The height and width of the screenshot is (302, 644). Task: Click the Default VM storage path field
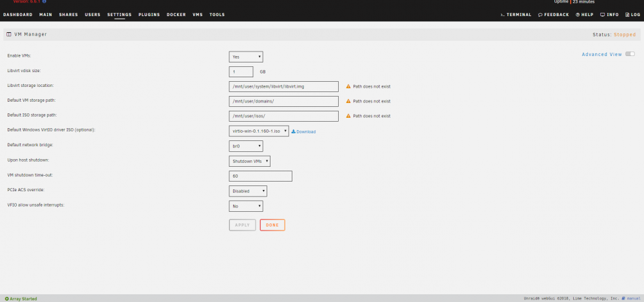(x=284, y=101)
